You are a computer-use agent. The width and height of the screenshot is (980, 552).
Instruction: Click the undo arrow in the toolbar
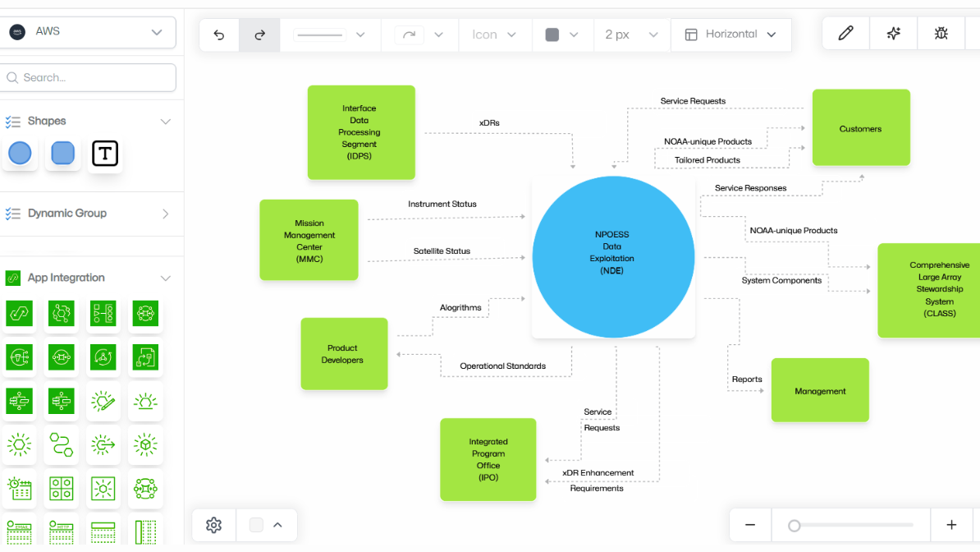click(x=219, y=34)
